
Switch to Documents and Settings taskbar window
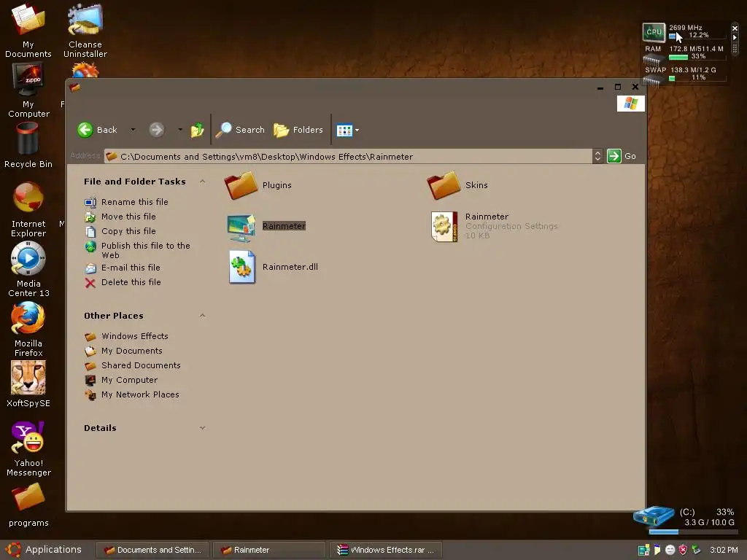[152, 550]
